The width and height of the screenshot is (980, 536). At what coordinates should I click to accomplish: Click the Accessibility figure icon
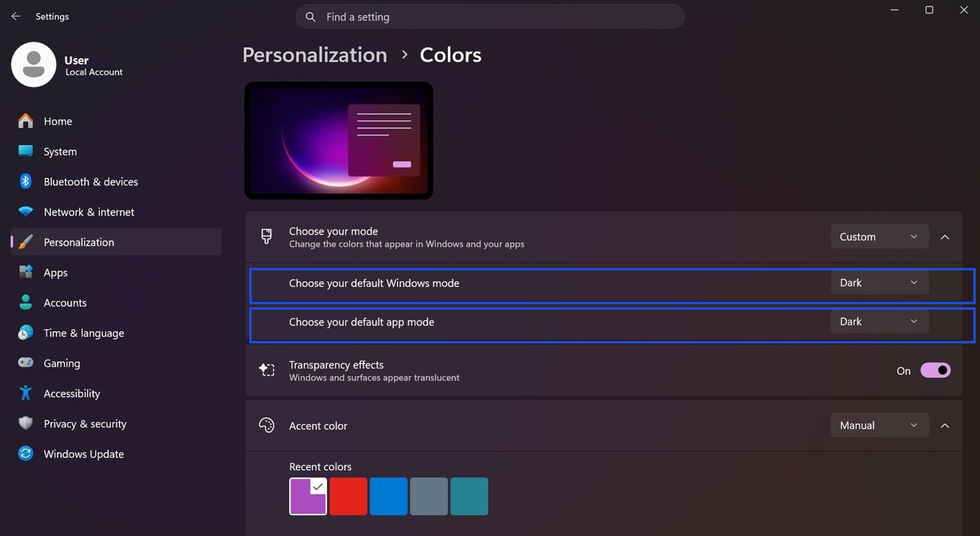[x=26, y=393]
